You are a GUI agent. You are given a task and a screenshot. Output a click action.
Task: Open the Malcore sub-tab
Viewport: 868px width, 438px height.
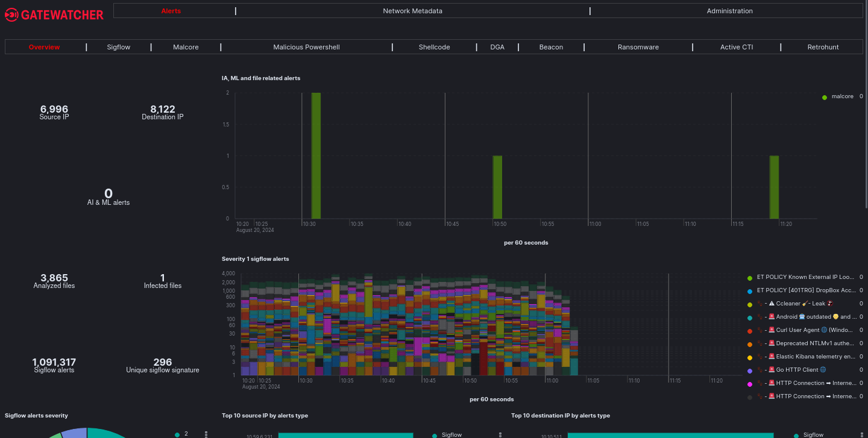point(186,47)
